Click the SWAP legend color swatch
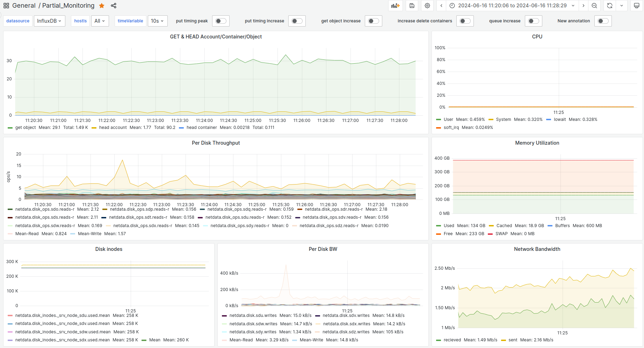This screenshot has height=348, width=644. tap(490, 234)
